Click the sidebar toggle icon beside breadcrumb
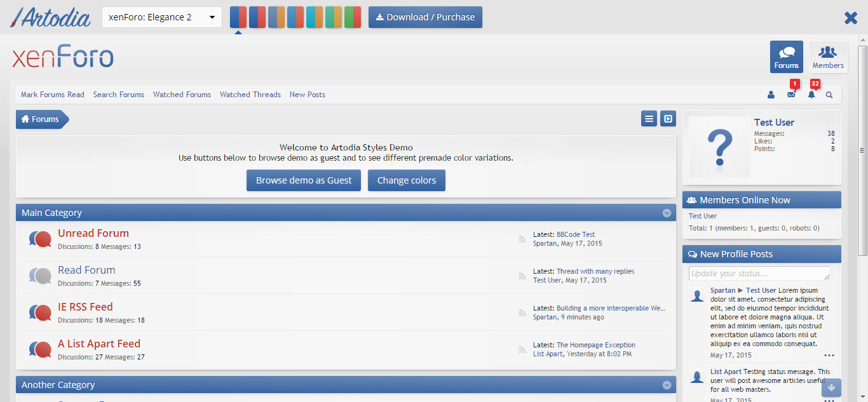868x402 pixels. pos(668,119)
